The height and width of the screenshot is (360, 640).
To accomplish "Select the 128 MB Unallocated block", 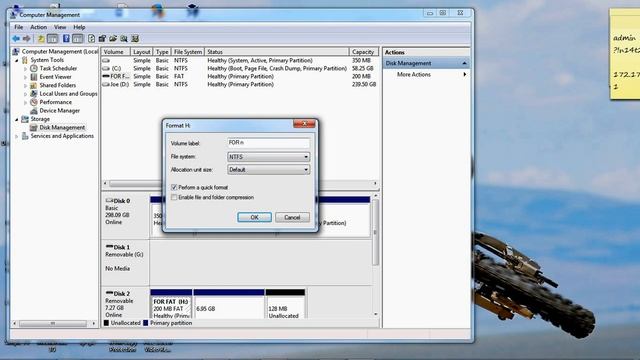I will 285,304.
